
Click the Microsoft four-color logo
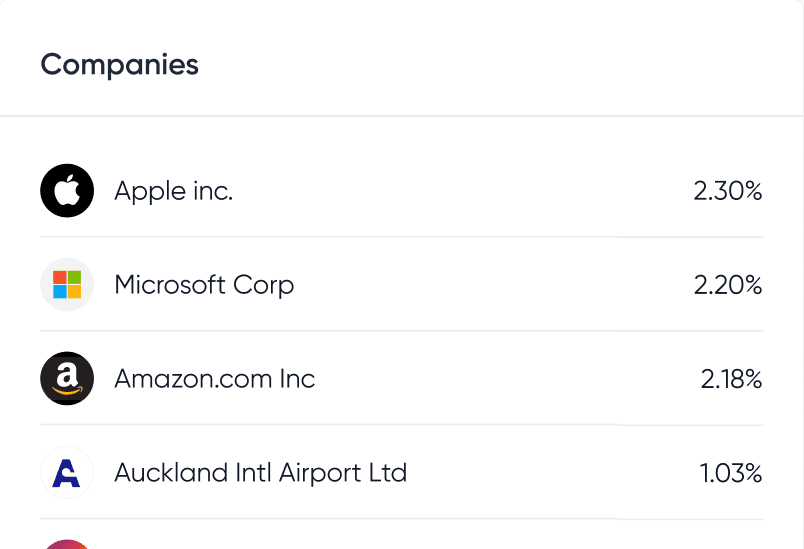click(x=67, y=284)
